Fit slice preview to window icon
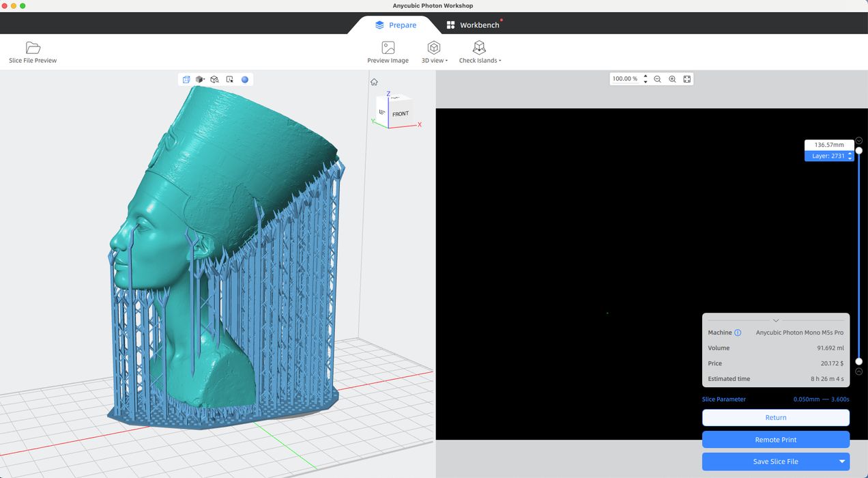 pos(687,79)
